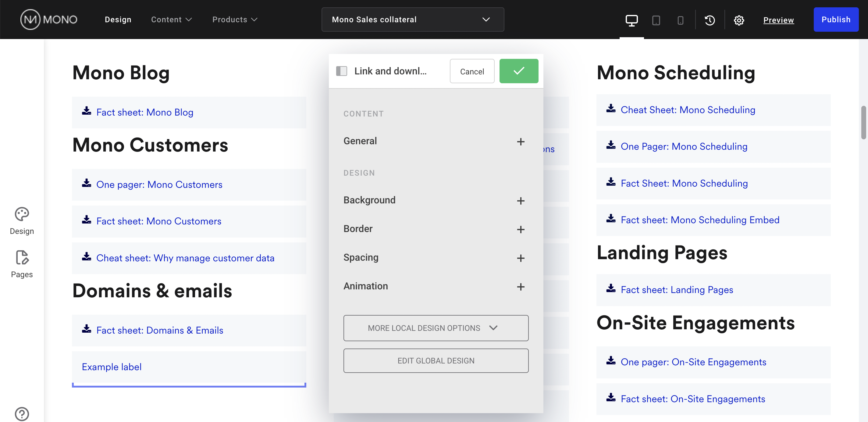Open Pages in left sidebar
This screenshot has width=868, height=422.
tap(22, 264)
